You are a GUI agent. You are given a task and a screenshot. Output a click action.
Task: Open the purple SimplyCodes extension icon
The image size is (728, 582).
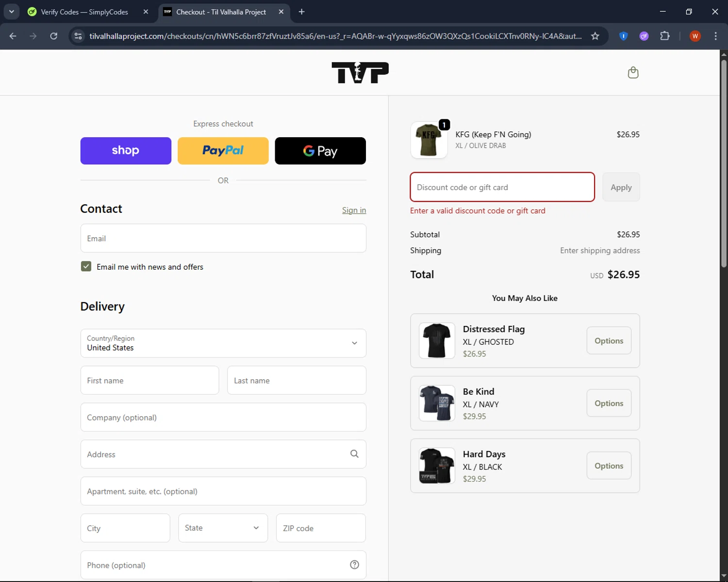click(644, 36)
